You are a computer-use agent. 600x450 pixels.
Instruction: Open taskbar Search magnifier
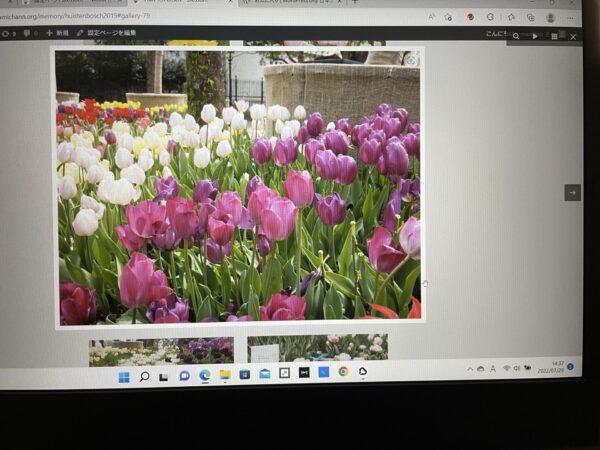(144, 377)
